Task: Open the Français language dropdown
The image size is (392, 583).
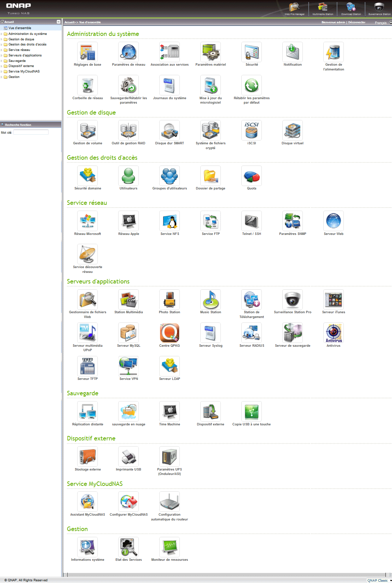Action: coord(383,23)
